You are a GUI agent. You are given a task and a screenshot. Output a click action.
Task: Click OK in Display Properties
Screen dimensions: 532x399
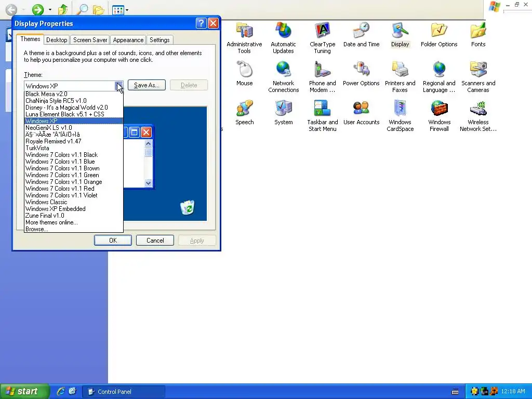pos(113,240)
